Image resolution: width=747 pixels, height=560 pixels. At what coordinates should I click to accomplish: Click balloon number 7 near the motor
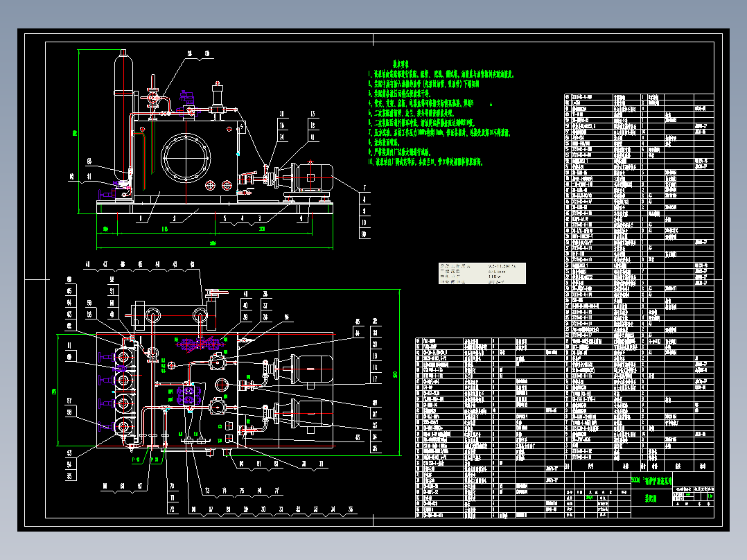(364, 188)
